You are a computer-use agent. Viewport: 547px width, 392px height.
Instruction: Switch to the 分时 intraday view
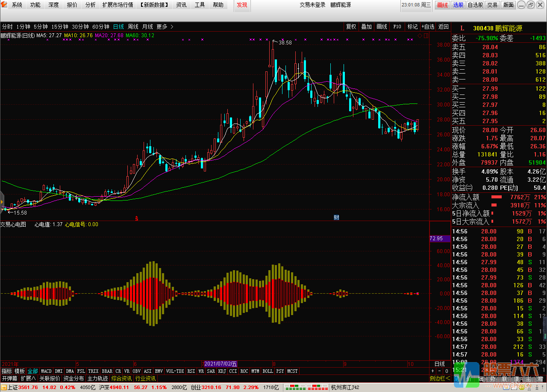(x=7, y=27)
